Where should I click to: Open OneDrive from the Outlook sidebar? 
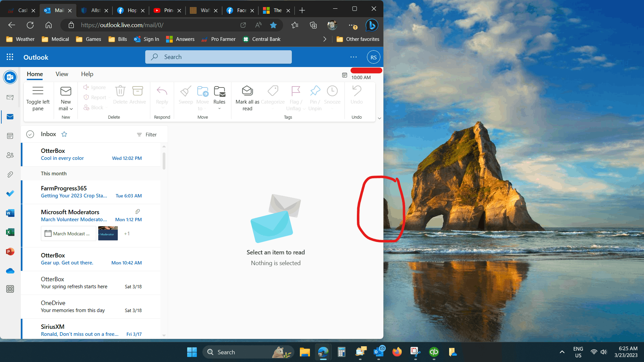pos(10,270)
